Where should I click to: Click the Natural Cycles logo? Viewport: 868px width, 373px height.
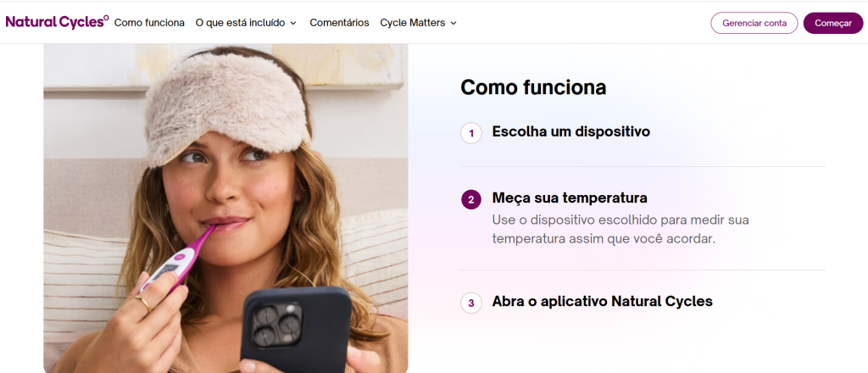[x=57, y=22]
